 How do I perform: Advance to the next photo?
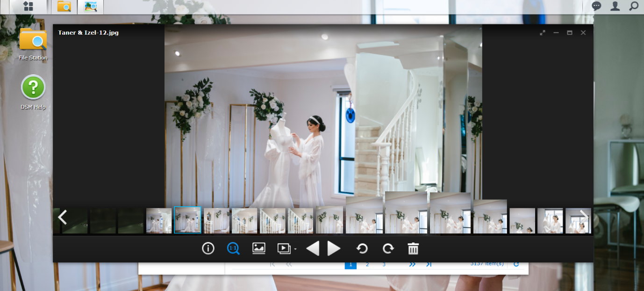[x=334, y=248]
